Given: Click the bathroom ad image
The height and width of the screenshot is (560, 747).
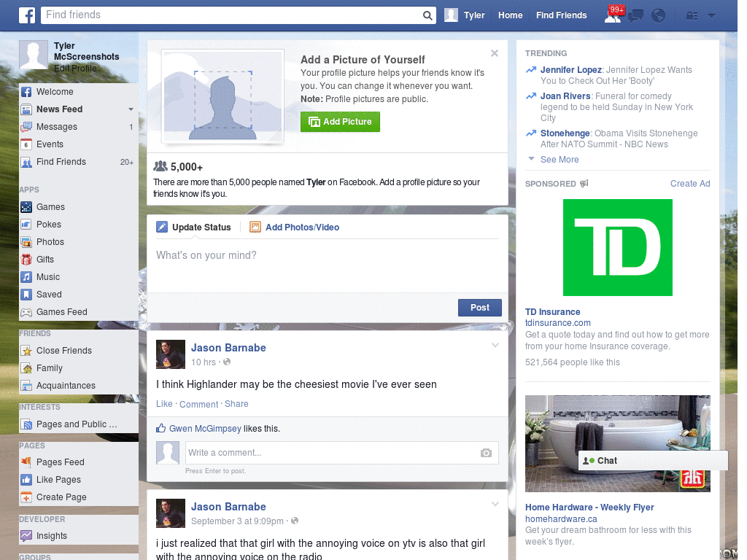Looking at the screenshot, I should (x=617, y=444).
